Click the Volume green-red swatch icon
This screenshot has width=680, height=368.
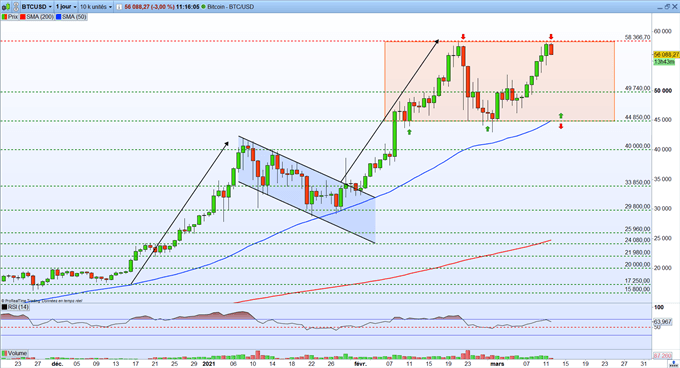4,353
